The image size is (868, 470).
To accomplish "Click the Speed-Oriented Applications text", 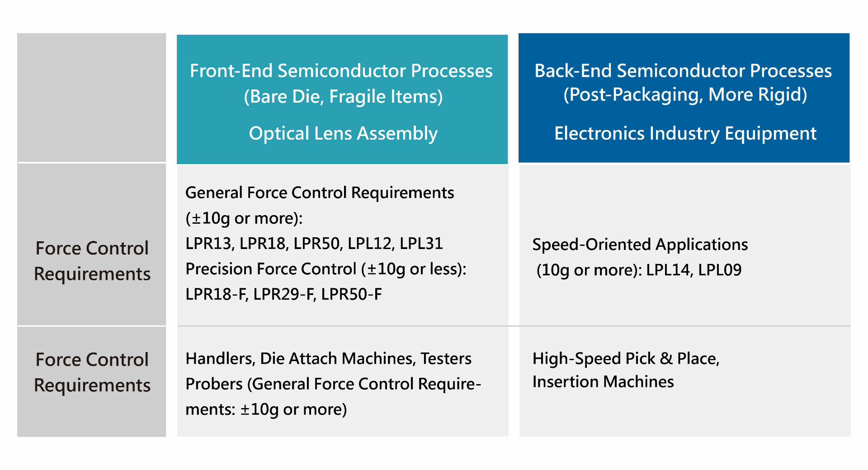I will click(640, 244).
